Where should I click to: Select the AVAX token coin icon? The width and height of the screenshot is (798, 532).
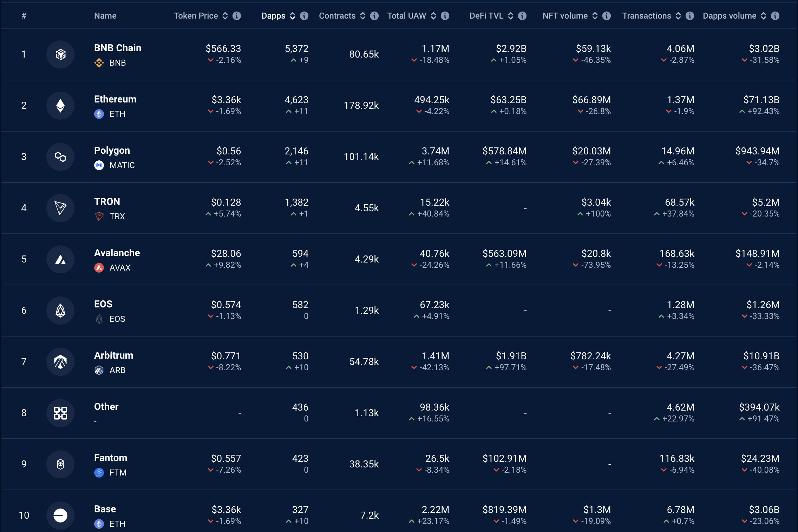(99, 268)
